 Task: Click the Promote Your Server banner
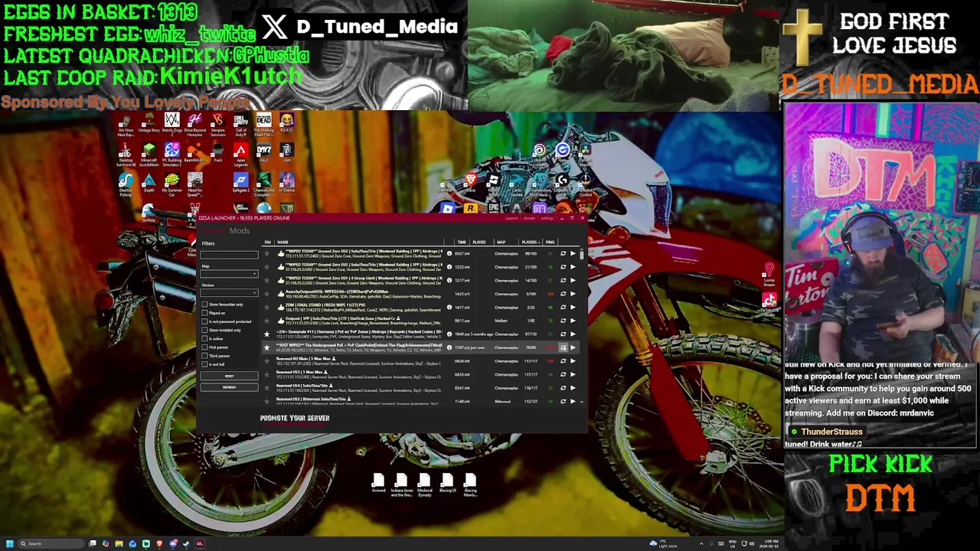(295, 418)
